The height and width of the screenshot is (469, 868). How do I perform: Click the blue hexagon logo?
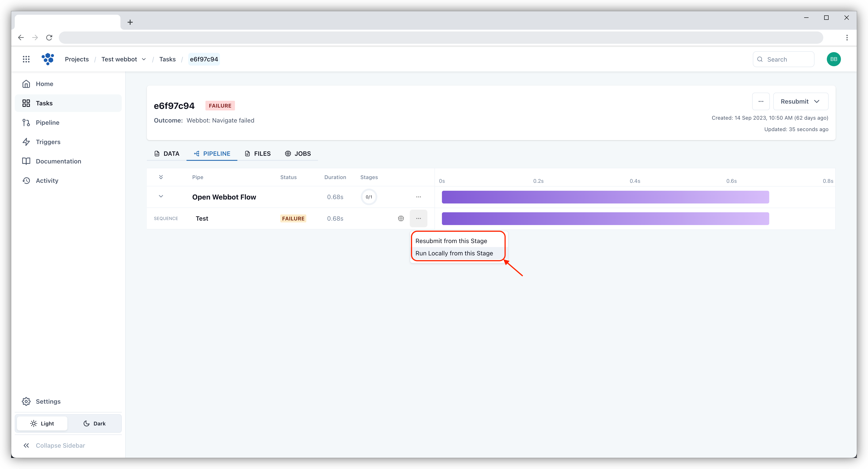pos(48,59)
